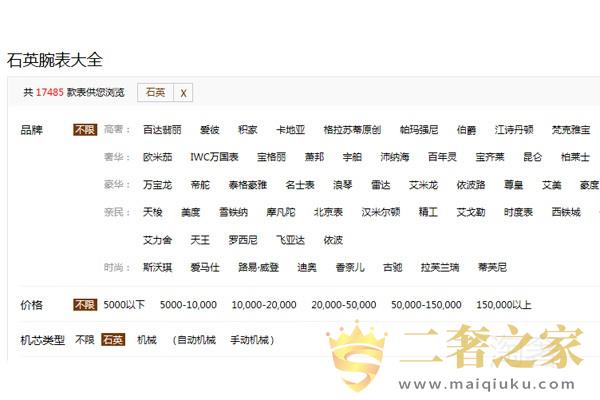This screenshot has width=600, height=400.
Task: Filter price by 150,000以上
Action: (504, 305)
